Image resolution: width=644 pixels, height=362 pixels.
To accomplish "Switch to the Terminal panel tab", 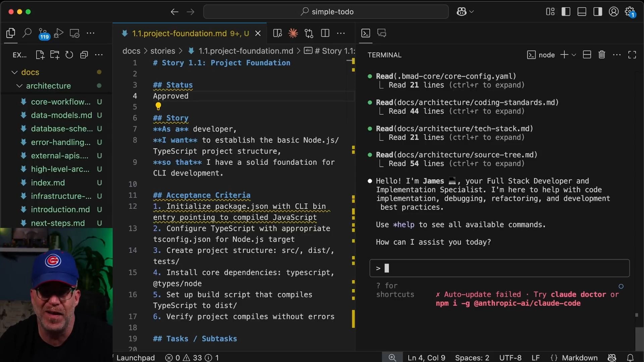I will [x=366, y=33].
